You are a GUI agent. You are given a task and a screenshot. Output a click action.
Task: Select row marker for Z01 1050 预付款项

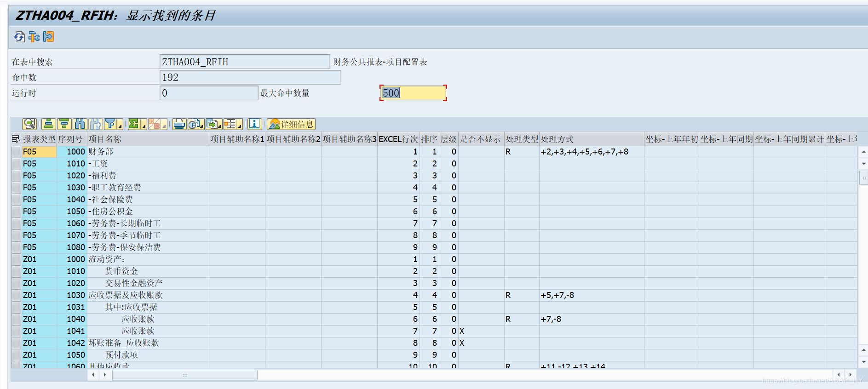(16, 355)
